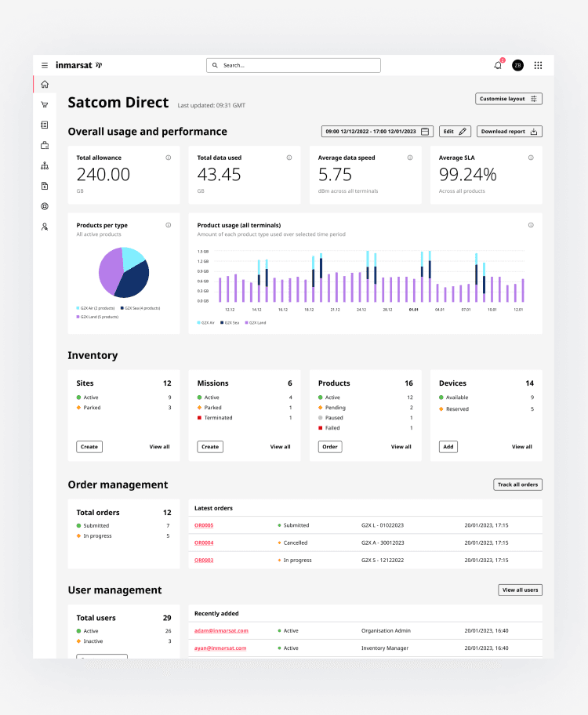The image size is (588, 715).
Task: Open the apps grid icon
Action: coord(539,65)
